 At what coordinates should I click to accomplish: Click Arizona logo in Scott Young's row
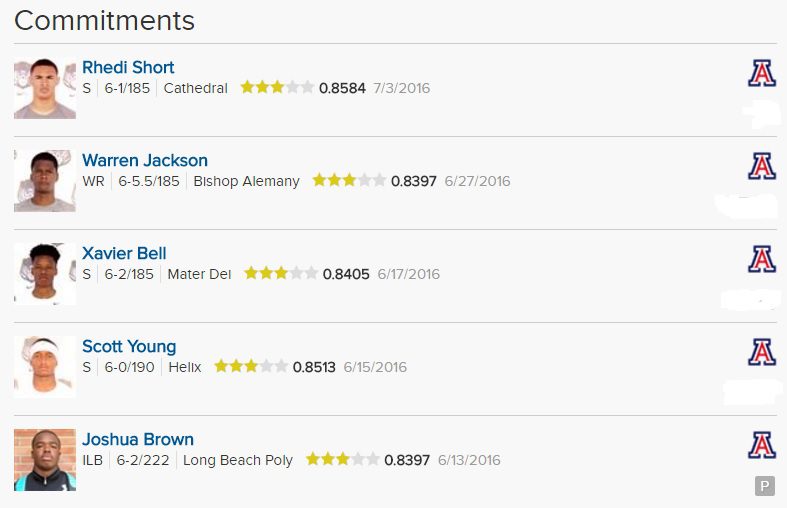tap(762, 352)
